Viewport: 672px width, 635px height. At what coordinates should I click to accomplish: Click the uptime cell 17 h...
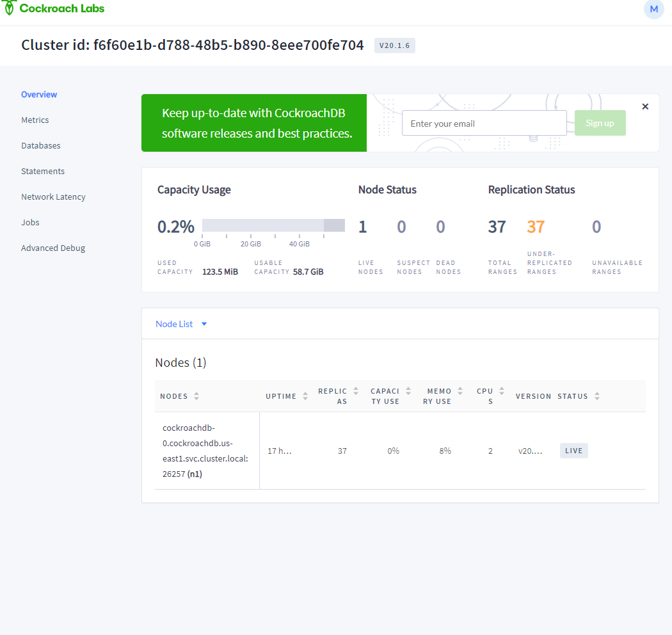click(x=280, y=451)
